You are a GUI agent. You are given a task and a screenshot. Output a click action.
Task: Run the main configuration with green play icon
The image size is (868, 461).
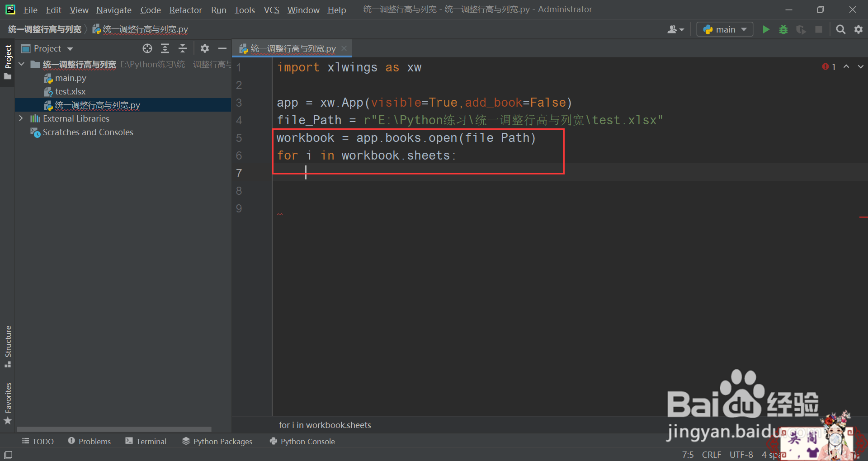[766, 29]
